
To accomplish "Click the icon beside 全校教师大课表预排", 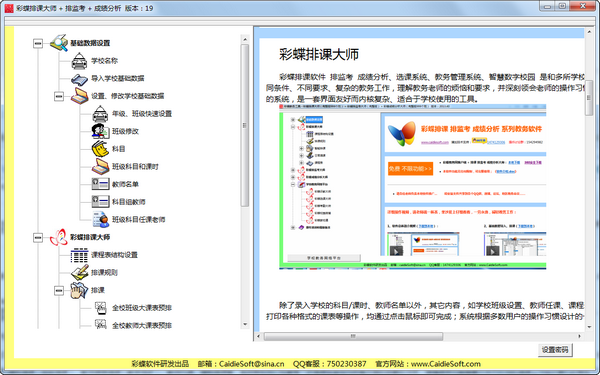I will pos(100,325).
